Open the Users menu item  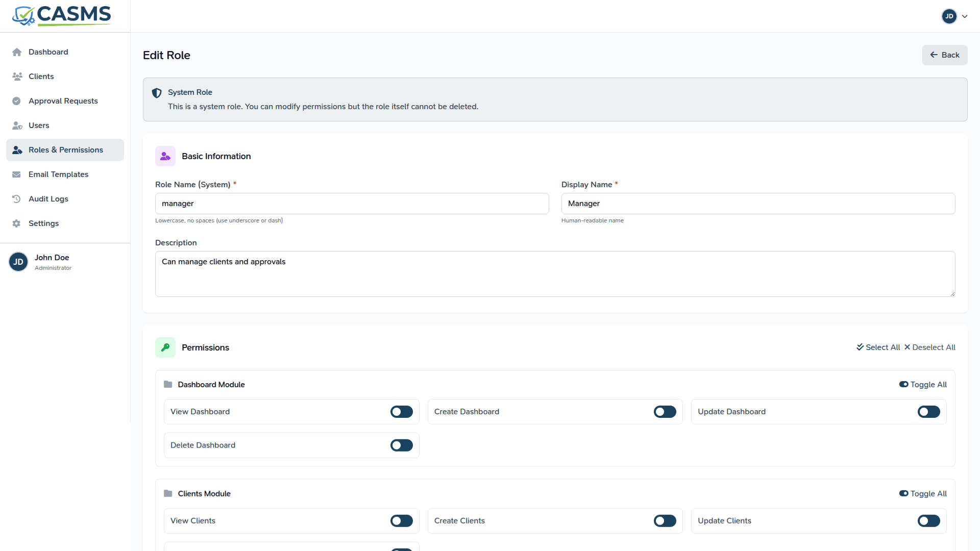(39, 126)
